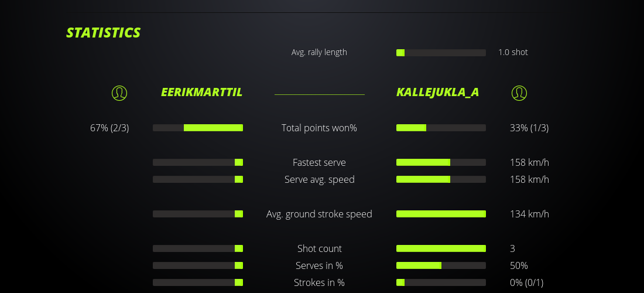Select the Shot count label
The width and height of the screenshot is (644, 293).
pos(319,248)
